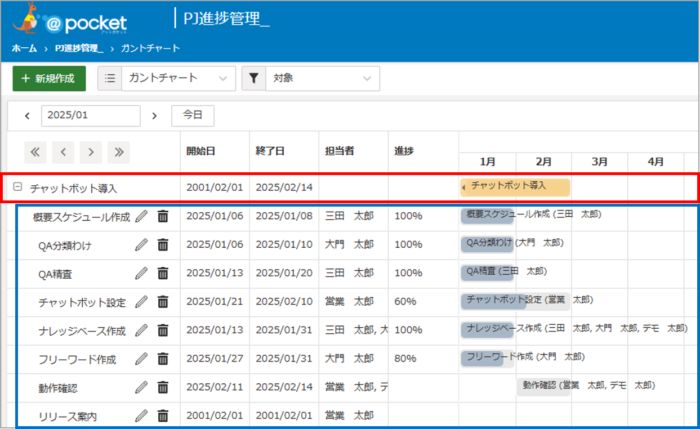The image size is (700, 429).
Task: Click the 4月 month header
Action: click(656, 162)
